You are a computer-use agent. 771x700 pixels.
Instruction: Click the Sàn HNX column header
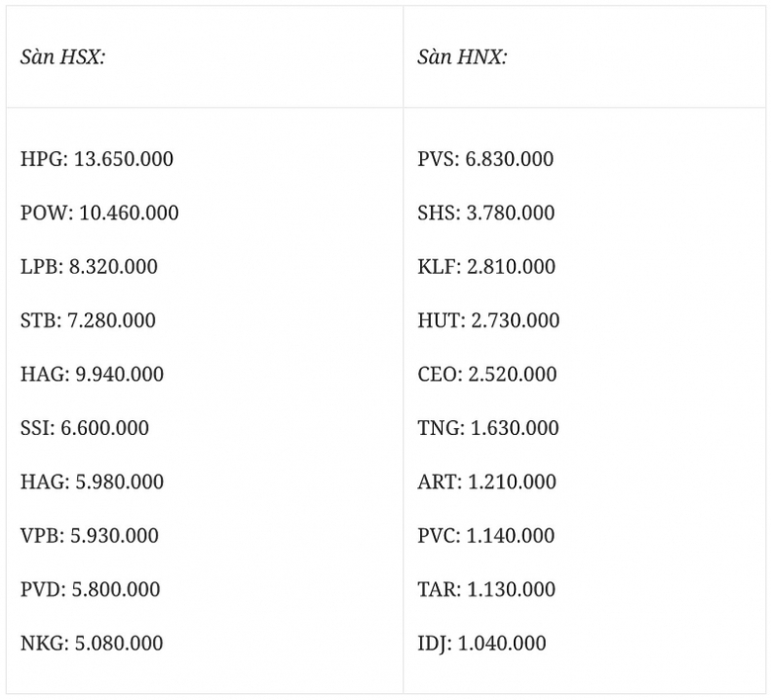tap(462, 57)
